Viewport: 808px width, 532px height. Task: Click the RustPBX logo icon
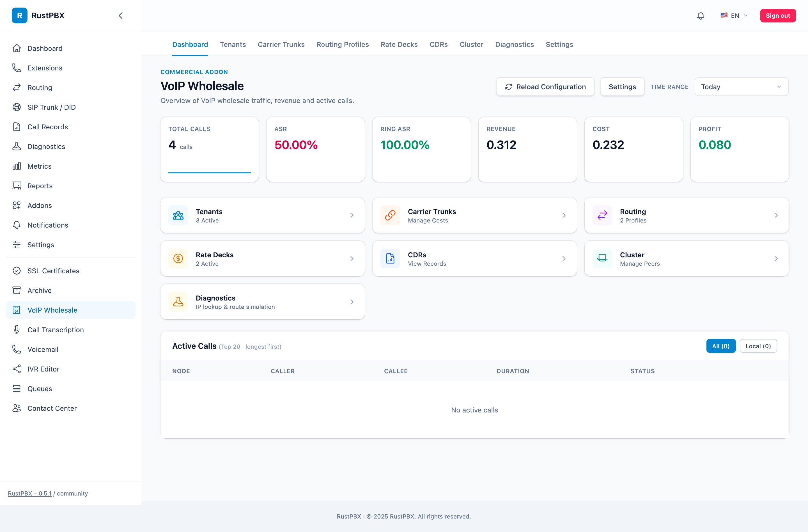[x=19, y=15]
